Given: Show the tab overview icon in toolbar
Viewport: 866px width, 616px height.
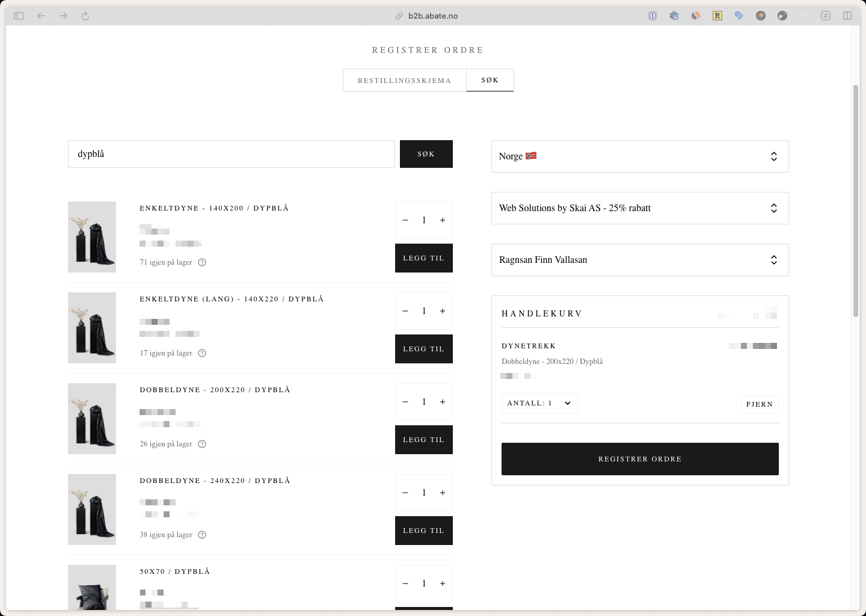Looking at the screenshot, I should (x=847, y=16).
